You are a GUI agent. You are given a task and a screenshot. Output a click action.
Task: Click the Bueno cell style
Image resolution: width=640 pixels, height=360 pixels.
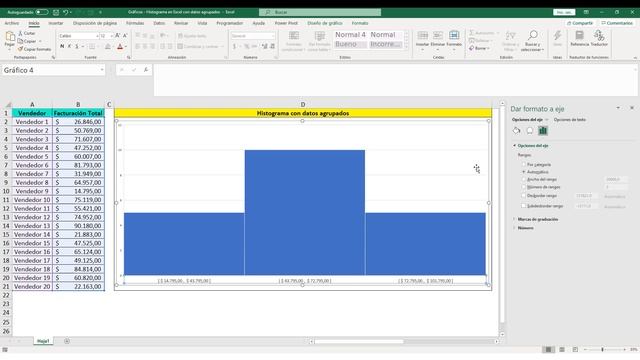tap(350, 44)
